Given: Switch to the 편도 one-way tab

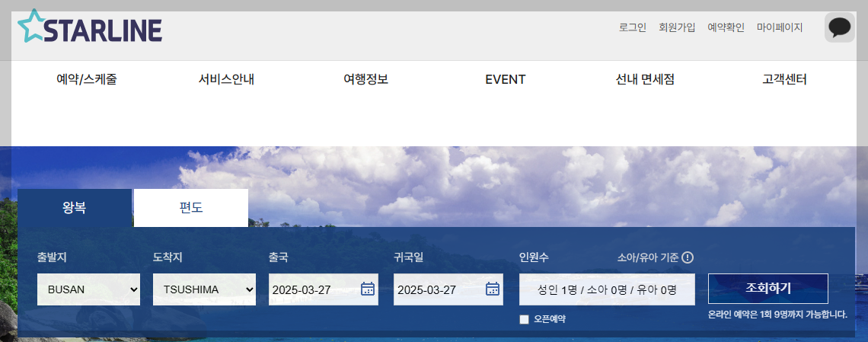Looking at the screenshot, I should [x=191, y=208].
